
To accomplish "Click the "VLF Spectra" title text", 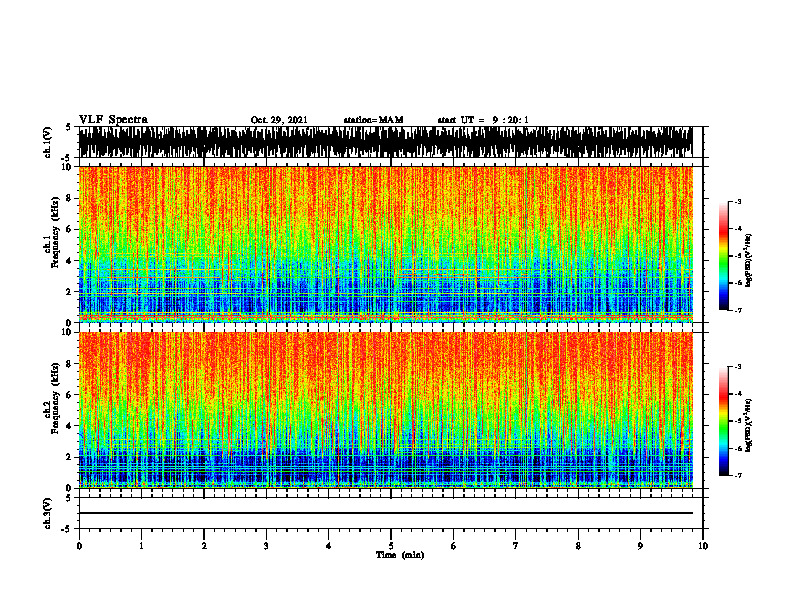I will 113,119.
